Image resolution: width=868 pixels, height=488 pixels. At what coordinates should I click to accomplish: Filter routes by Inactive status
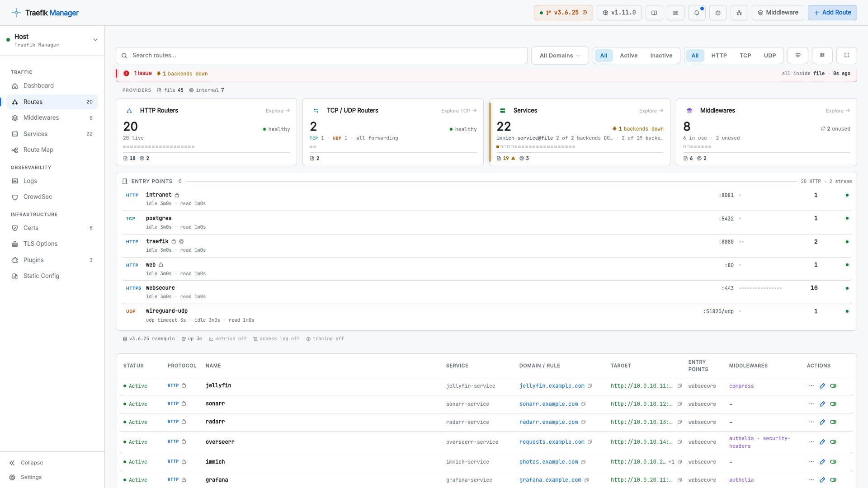point(661,56)
